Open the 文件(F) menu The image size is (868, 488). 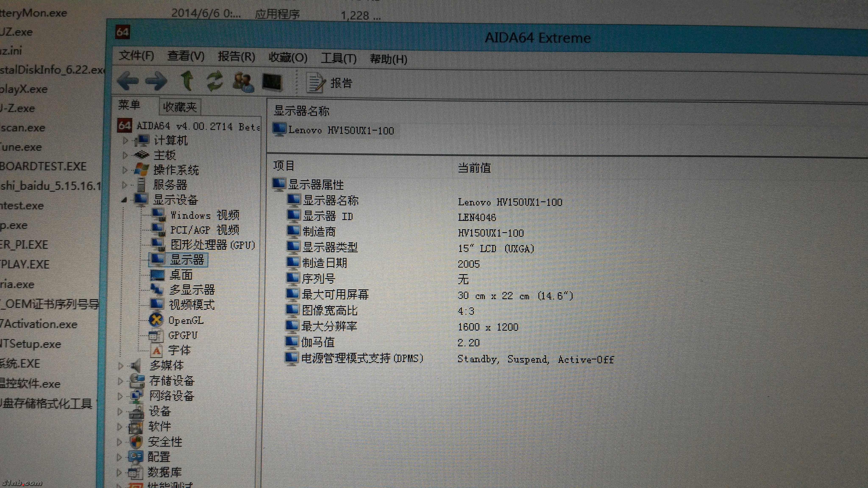coord(136,55)
